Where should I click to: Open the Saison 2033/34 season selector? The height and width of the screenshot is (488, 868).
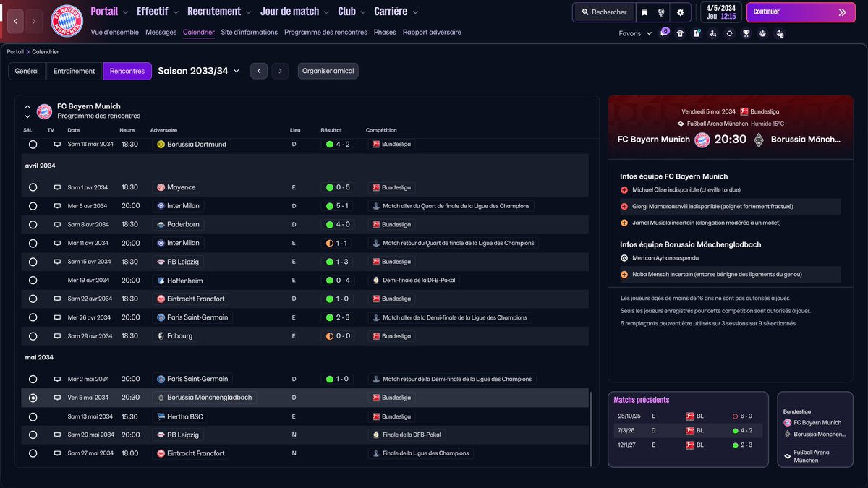tap(198, 71)
